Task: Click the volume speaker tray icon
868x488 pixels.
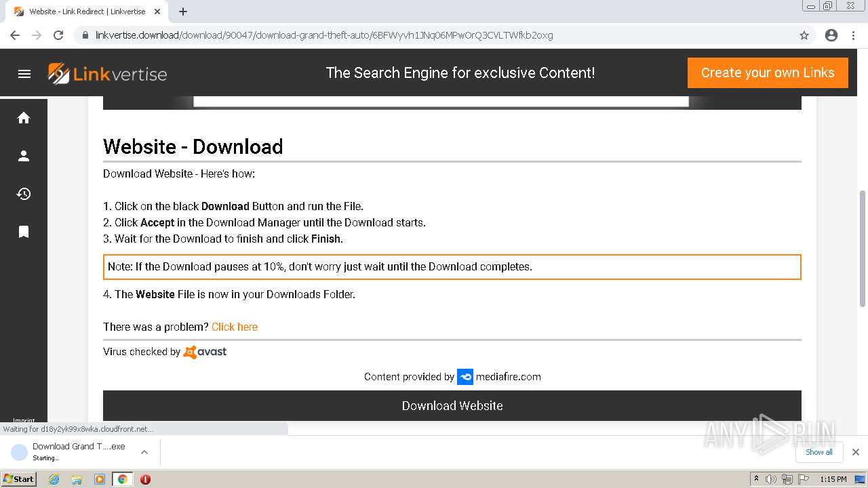Action: [x=771, y=479]
